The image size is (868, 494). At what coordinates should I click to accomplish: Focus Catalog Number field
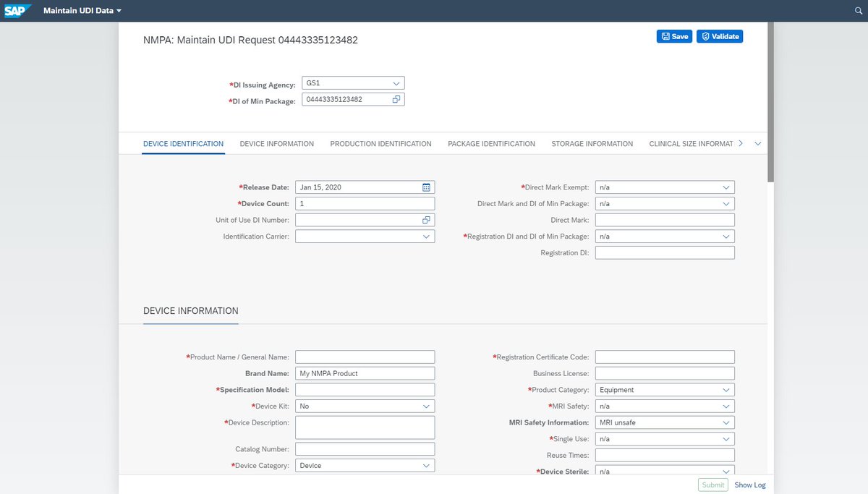[x=365, y=449]
